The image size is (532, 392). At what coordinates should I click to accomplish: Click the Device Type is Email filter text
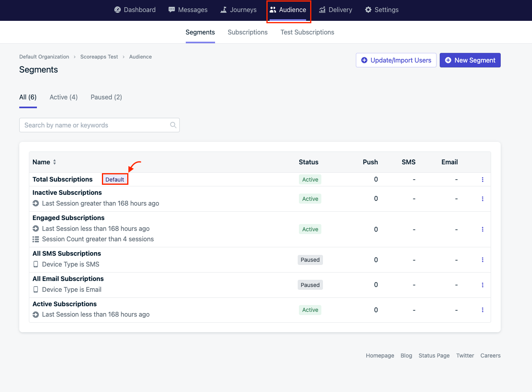[72, 289]
